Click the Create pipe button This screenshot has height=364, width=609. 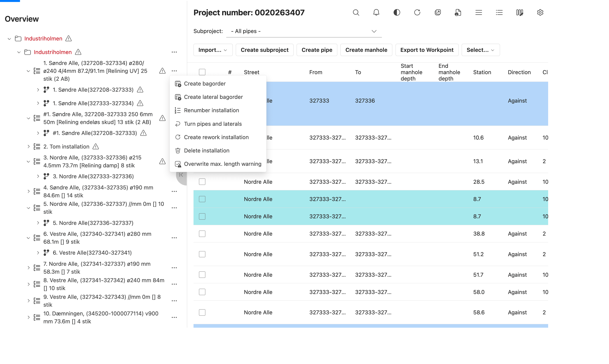tap(317, 50)
